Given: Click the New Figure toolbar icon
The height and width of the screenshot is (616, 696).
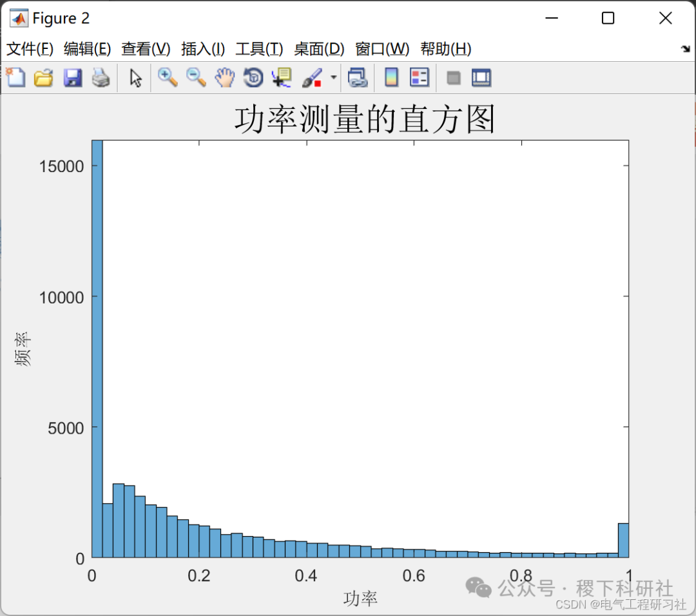Looking at the screenshot, I should tap(16, 78).
